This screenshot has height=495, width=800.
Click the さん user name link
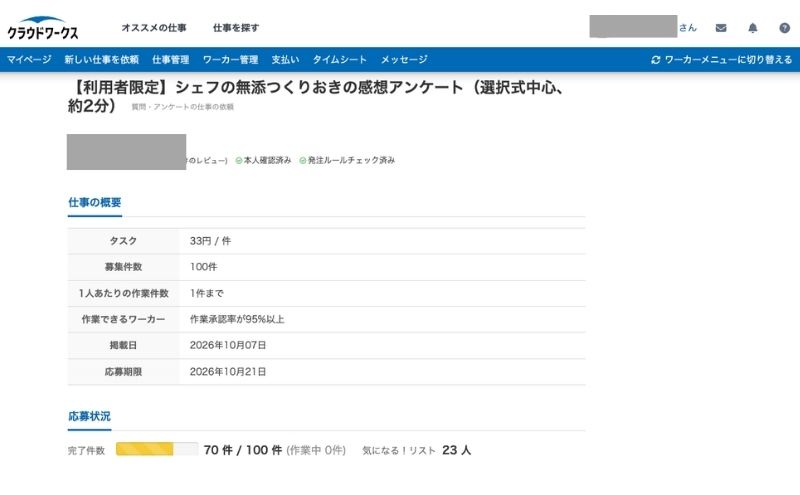click(688, 28)
